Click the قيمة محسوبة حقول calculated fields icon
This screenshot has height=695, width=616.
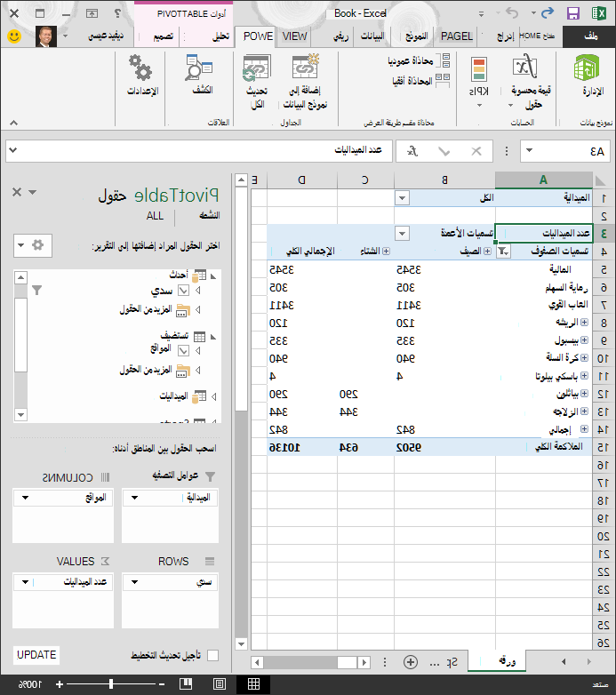point(525,67)
